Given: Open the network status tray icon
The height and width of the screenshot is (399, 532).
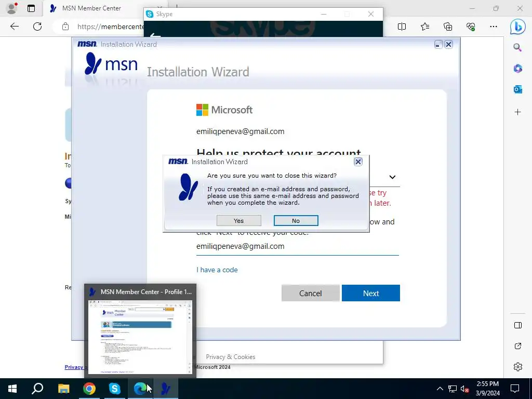Looking at the screenshot, I should click(453, 389).
